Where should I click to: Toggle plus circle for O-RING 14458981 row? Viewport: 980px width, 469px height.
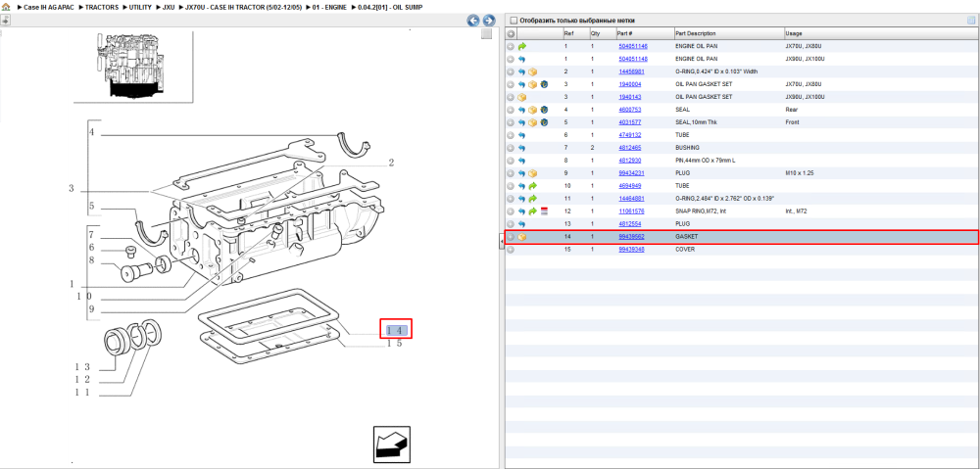point(511,71)
